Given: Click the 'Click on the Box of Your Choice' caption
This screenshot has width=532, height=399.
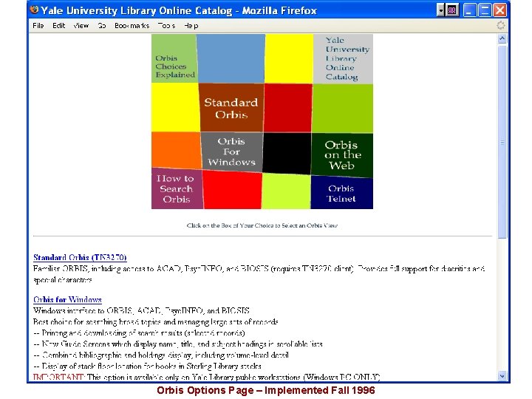Looking at the screenshot, I should (x=262, y=225).
